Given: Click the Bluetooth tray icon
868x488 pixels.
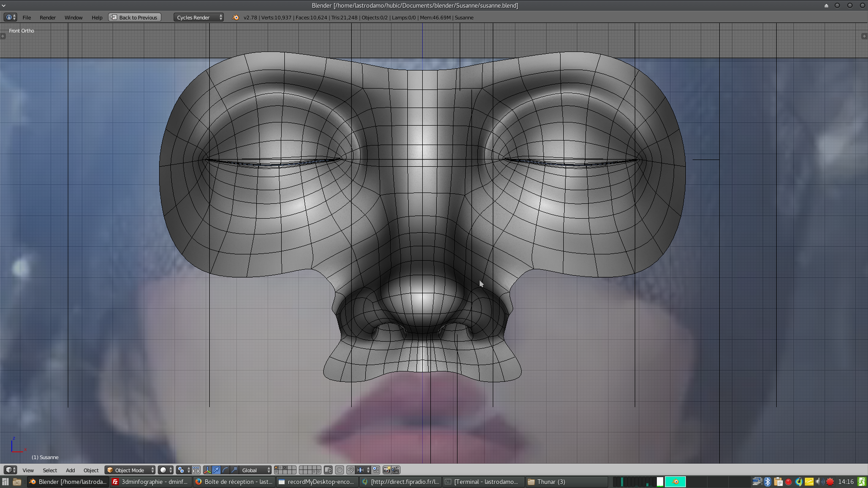Looking at the screenshot, I should coord(767,482).
